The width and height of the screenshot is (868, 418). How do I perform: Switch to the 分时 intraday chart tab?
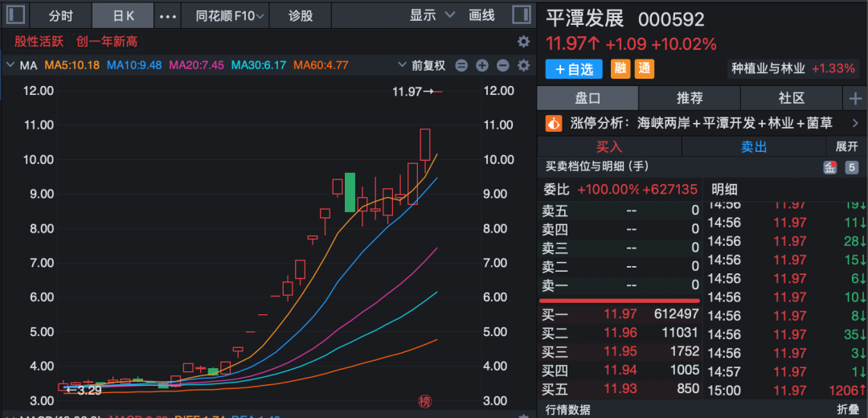[60, 15]
